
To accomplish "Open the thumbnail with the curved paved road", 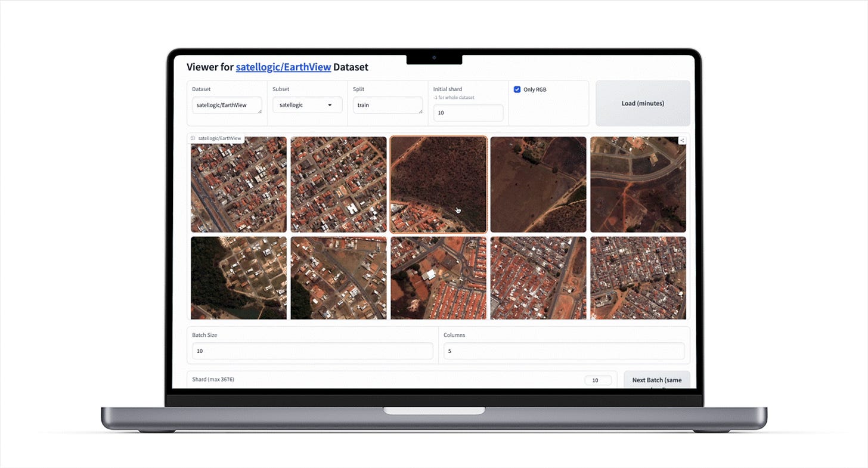I will click(638, 184).
